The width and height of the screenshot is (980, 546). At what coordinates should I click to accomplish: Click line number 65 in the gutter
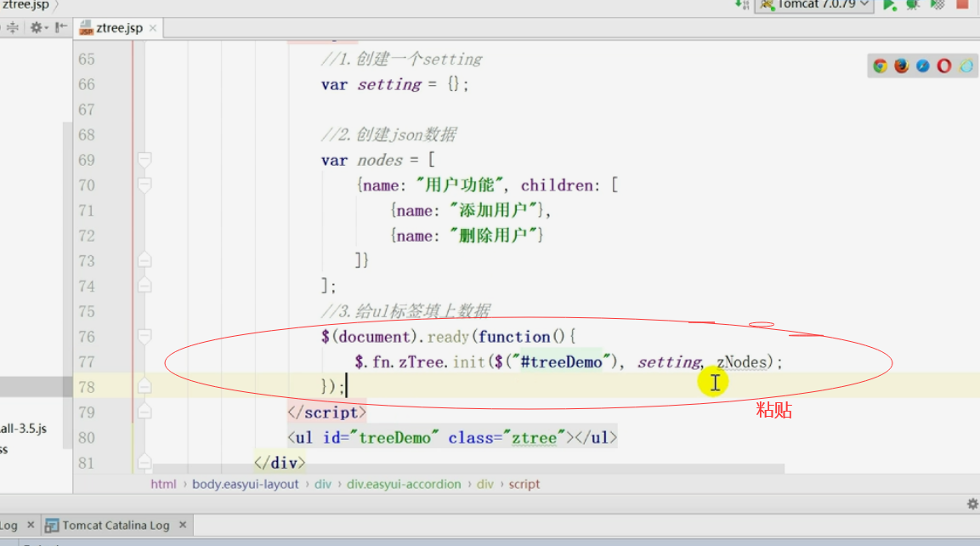tap(86, 60)
